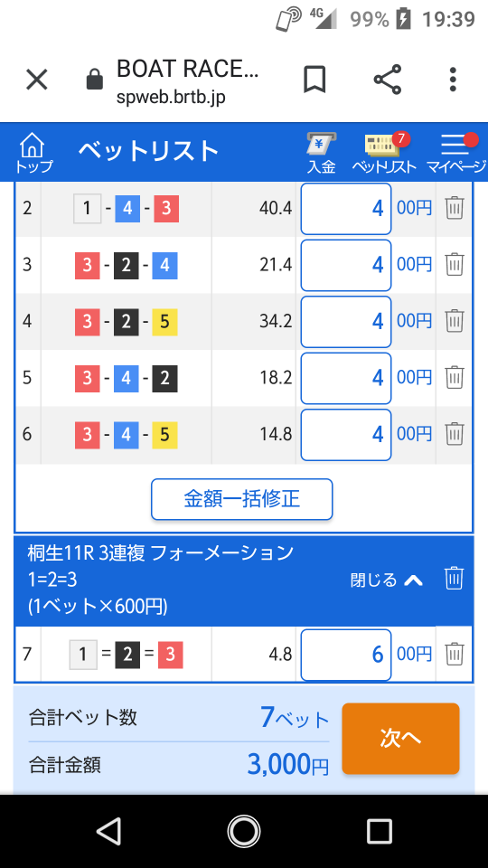Image resolution: width=488 pixels, height=868 pixels.
Task: Select the amount field showing 6 for 1=2=3
Action: [x=346, y=655]
